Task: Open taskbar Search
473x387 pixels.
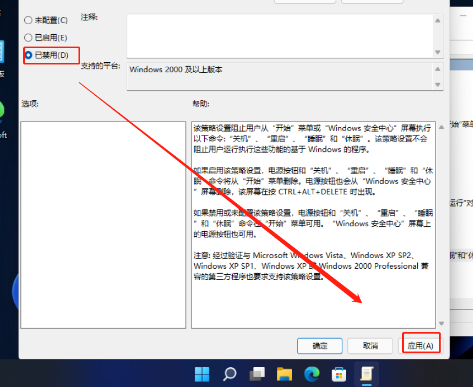Action: pos(229,374)
